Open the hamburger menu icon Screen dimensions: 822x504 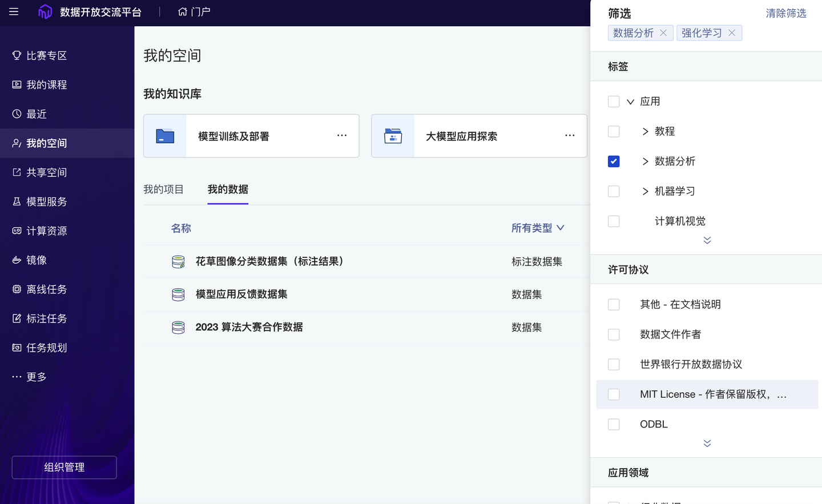14,11
